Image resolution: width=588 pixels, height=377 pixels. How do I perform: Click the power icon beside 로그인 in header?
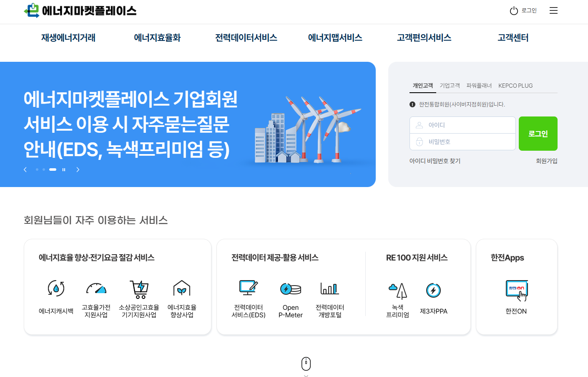coord(514,11)
